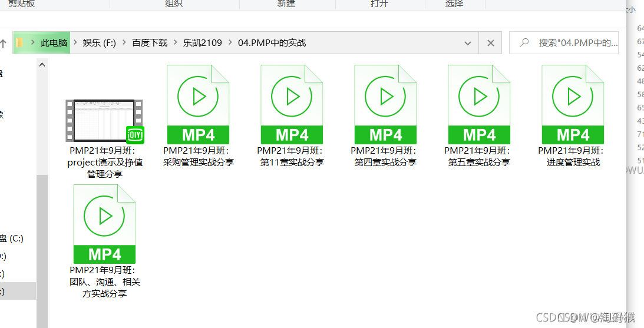The image size is (644, 328).
Task: Click the 选择 ribbon group label
Action: point(454,4)
